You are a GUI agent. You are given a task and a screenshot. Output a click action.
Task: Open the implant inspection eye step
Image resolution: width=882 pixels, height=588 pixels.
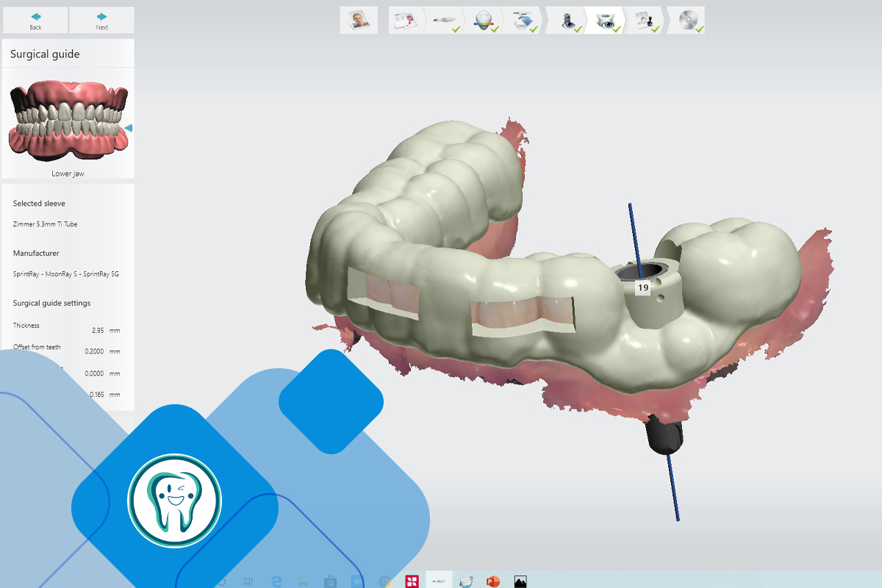click(x=567, y=21)
